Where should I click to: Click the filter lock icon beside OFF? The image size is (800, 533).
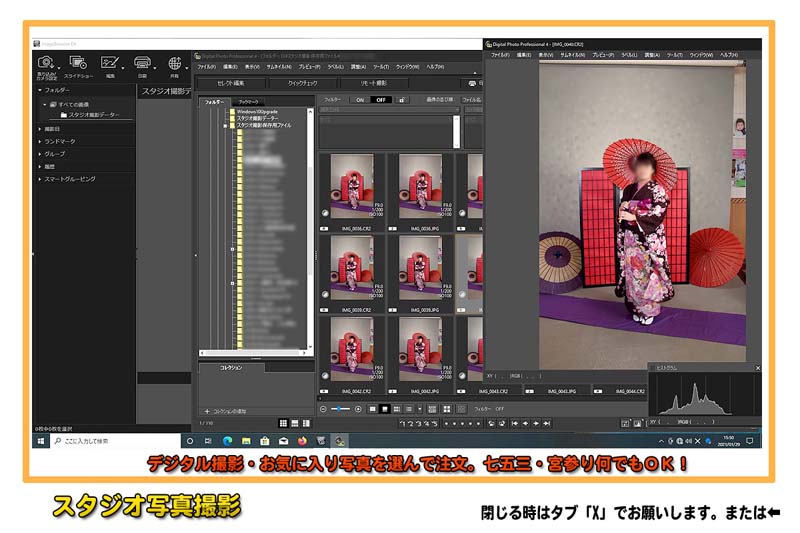point(402,100)
